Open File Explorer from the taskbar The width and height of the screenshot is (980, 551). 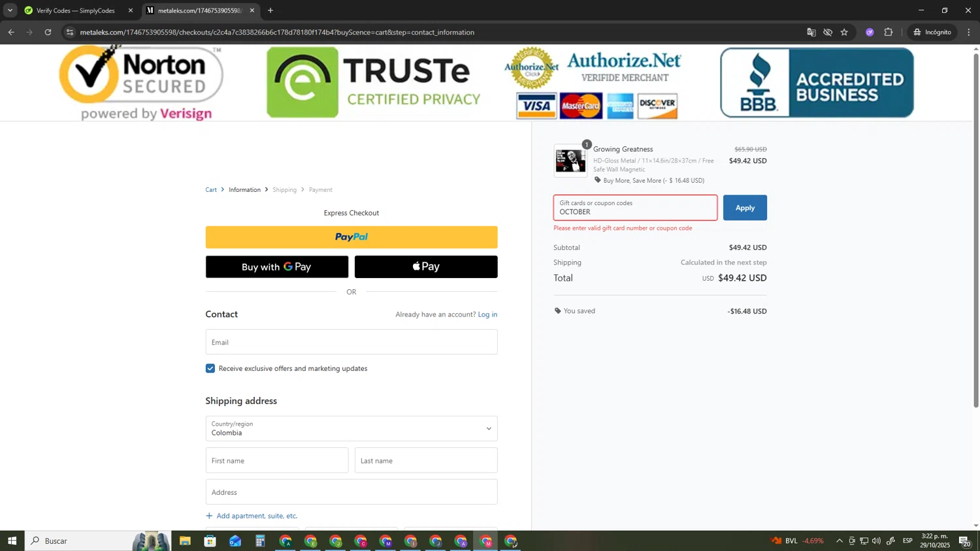(x=185, y=541)
